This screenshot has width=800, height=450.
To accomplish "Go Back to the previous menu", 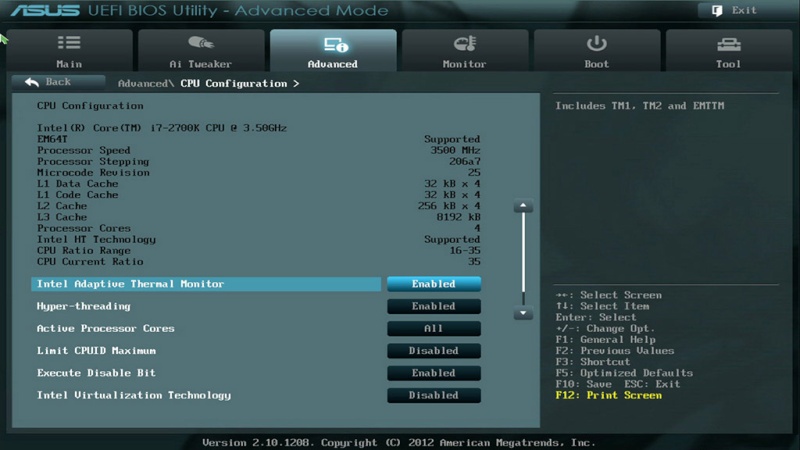I will point(58,82).
